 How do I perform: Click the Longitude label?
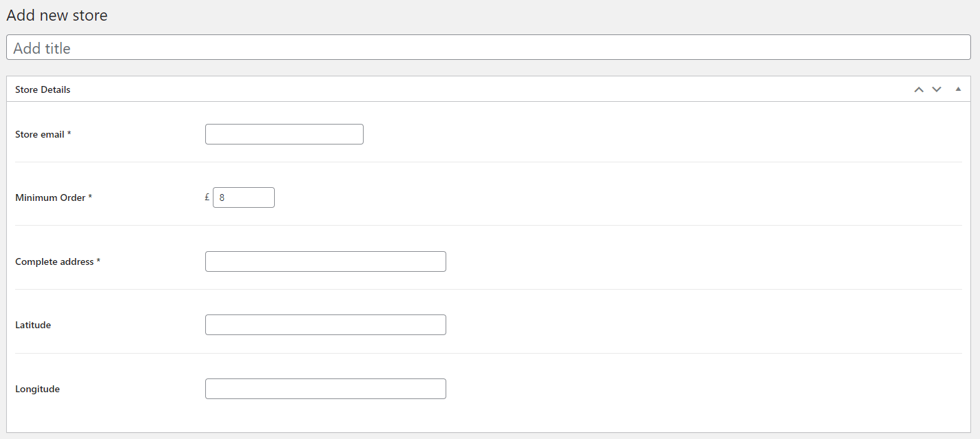click(37, 389)
